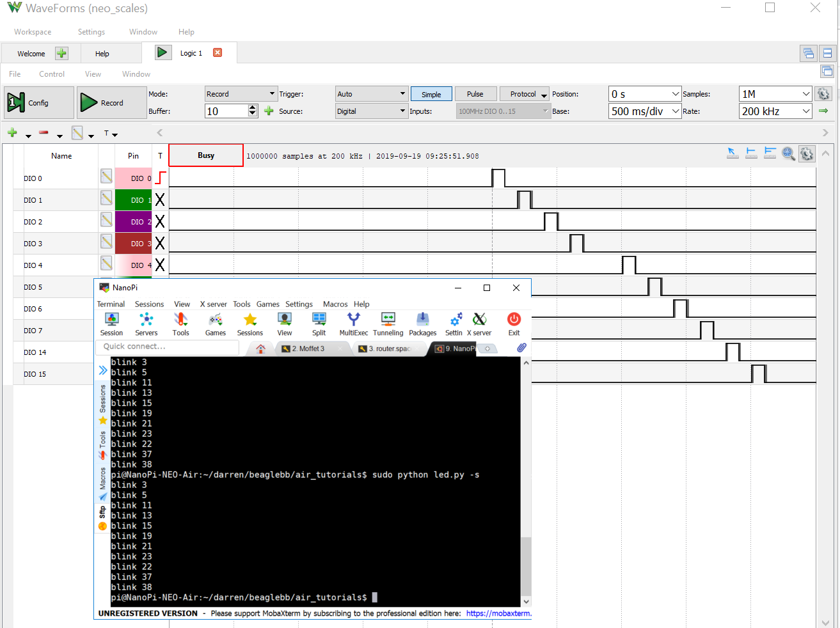Click the zoom magnifier icon above waveform
Image resolution: width=840 pixels, height=628 pixels.
pos(788,153)
